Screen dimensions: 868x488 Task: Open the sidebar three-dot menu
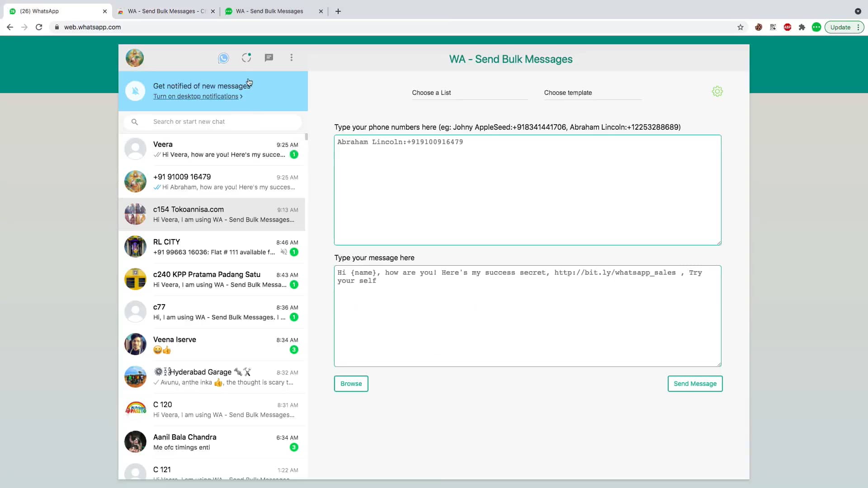pos(292,58)
